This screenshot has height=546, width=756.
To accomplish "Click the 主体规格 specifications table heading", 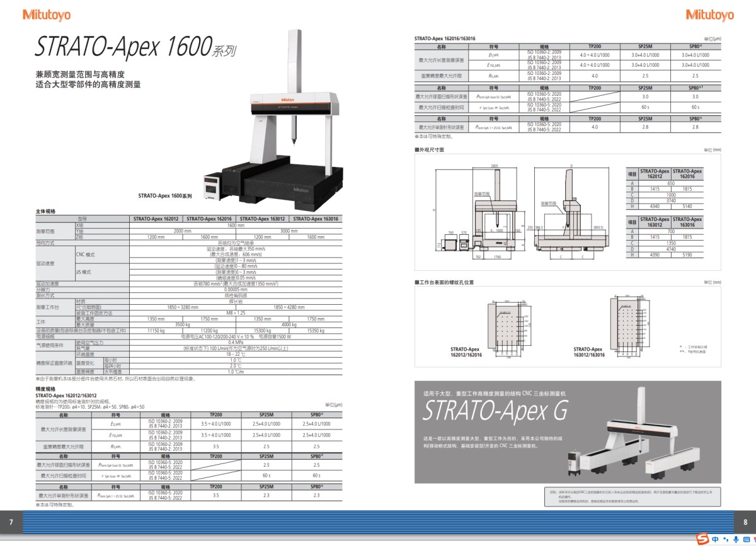I will coord(46,213).
